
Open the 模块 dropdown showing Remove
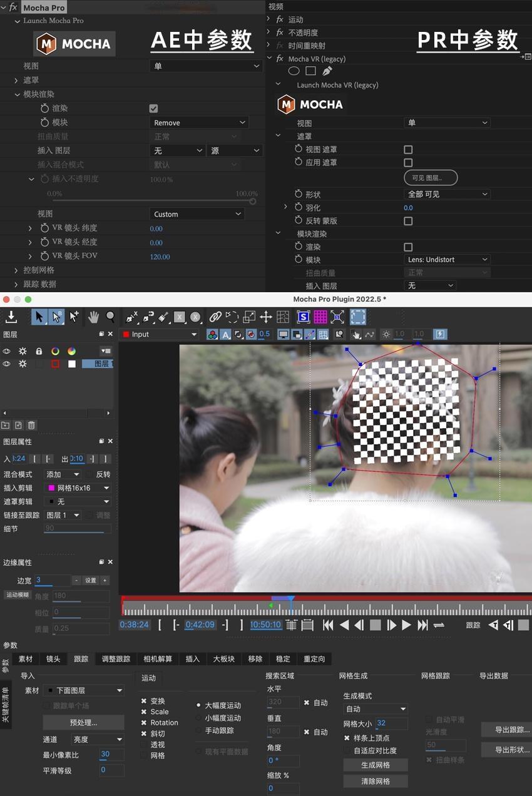[x=199, y=122]
